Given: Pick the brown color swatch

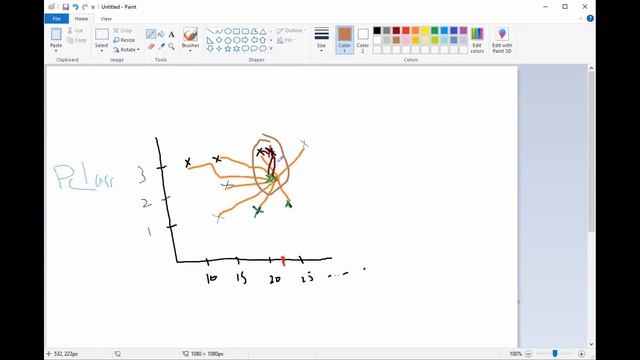Looking at the screenshot, I should coord(396,40).
